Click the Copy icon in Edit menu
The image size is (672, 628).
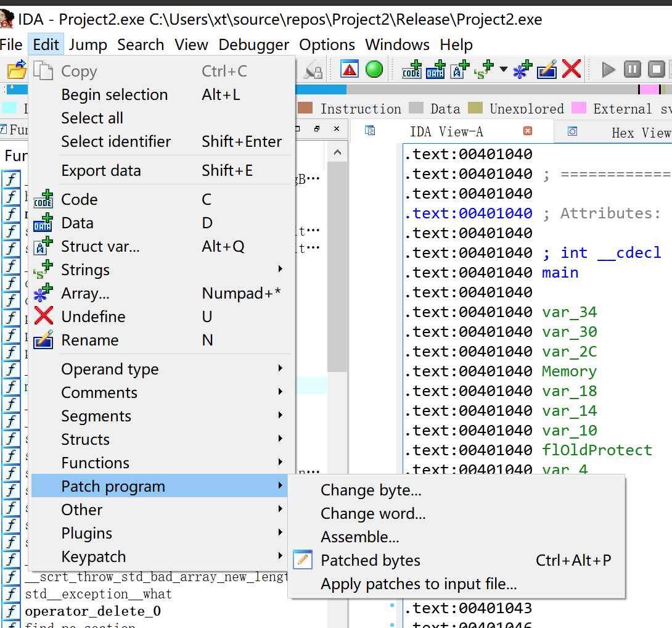pyautogui.click(x=43, y=71)
